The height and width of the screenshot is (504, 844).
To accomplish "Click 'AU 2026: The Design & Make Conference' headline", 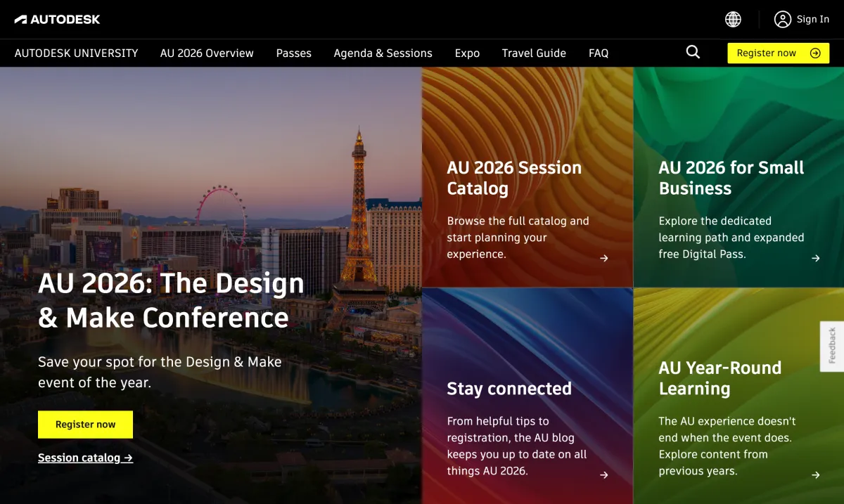I will click(171, 300).
